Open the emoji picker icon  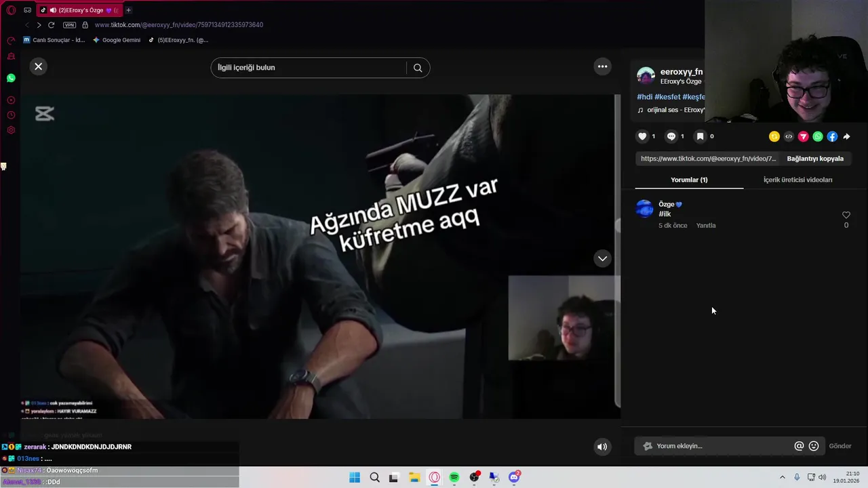814,446
